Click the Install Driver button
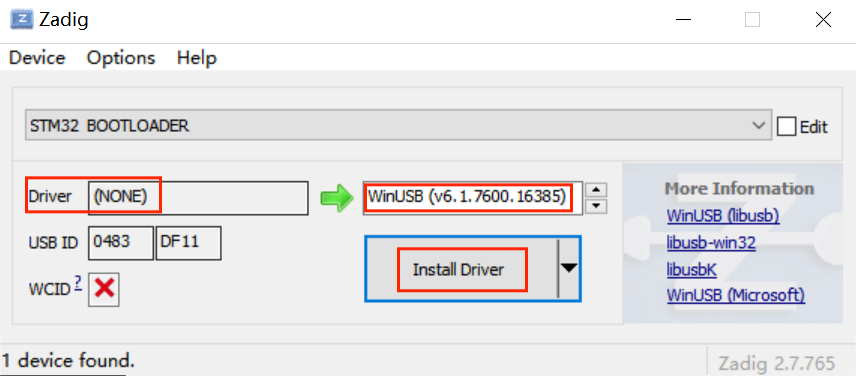Screen dimensions: 856x376 [461, 269]
